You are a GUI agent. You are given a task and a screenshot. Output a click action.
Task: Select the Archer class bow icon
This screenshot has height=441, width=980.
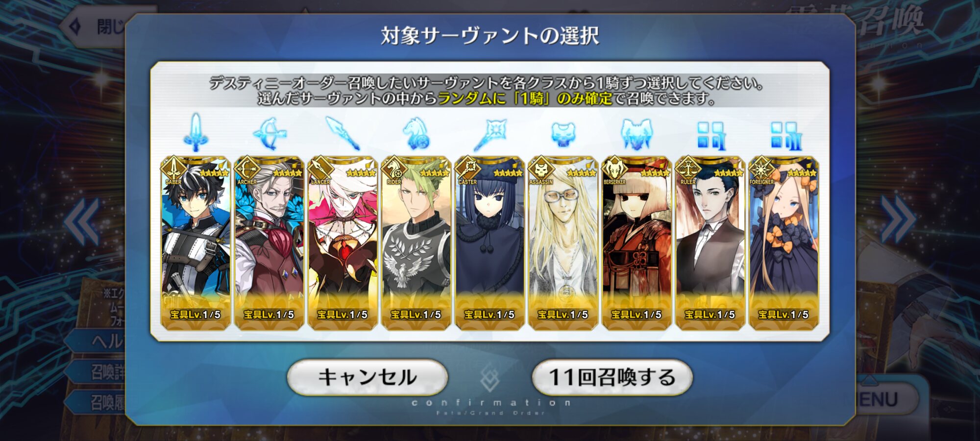click(269, 133)
